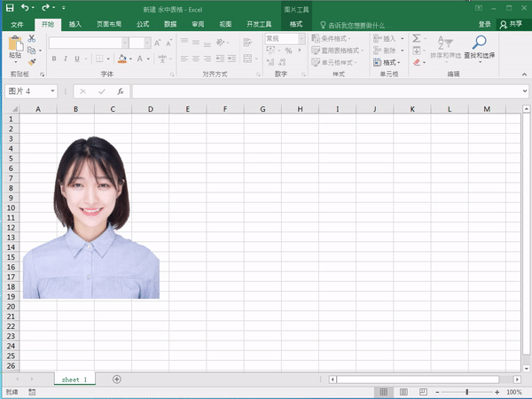Click the AutoSum sigma icon
The width and height of the screenshot is (532, 399).
[417, 39]
